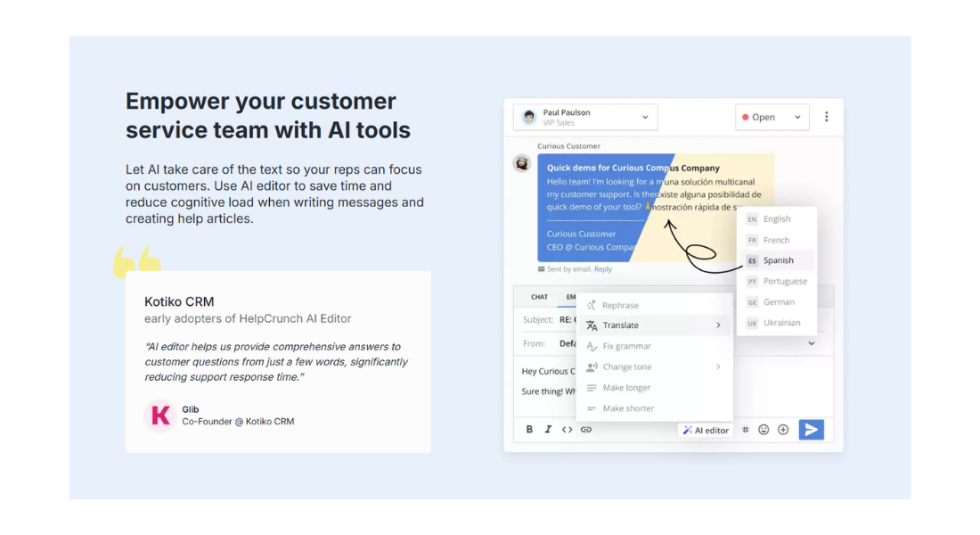This screenshot has height=535, width=980.
Task: Select Make shorter in AI editor menu
Action: coord(628,407)
